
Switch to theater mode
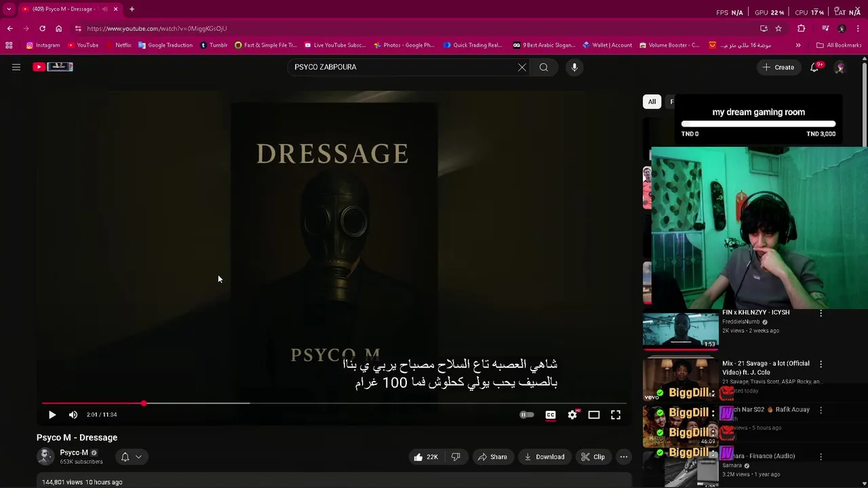click(x=594, y=415)
